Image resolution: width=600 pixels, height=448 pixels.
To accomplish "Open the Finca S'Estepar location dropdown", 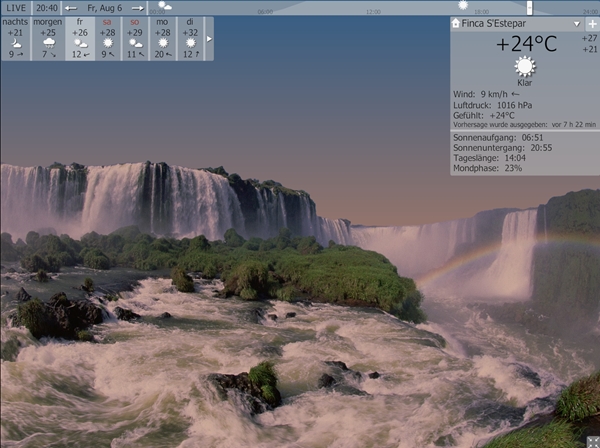I will click(x=577, y=24).
